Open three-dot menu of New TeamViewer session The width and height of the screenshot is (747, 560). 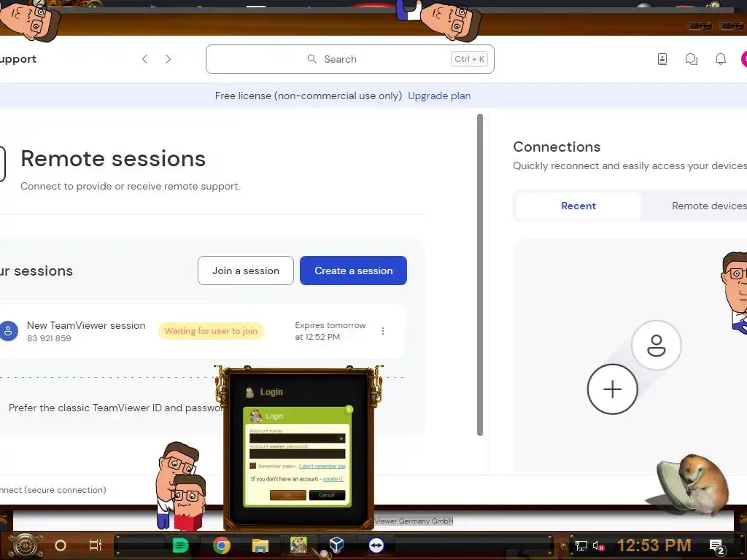(x=382, y=331)
